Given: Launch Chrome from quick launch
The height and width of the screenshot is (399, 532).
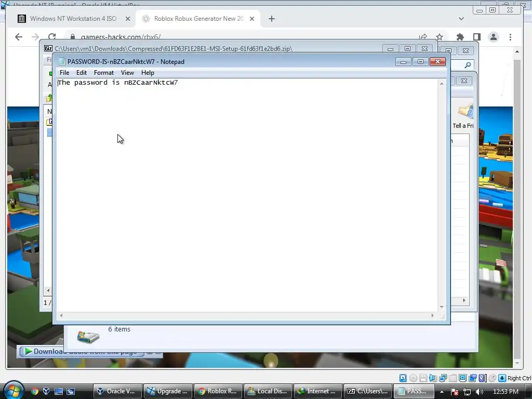Looking at the screenshot, I should tap(35, 391).
